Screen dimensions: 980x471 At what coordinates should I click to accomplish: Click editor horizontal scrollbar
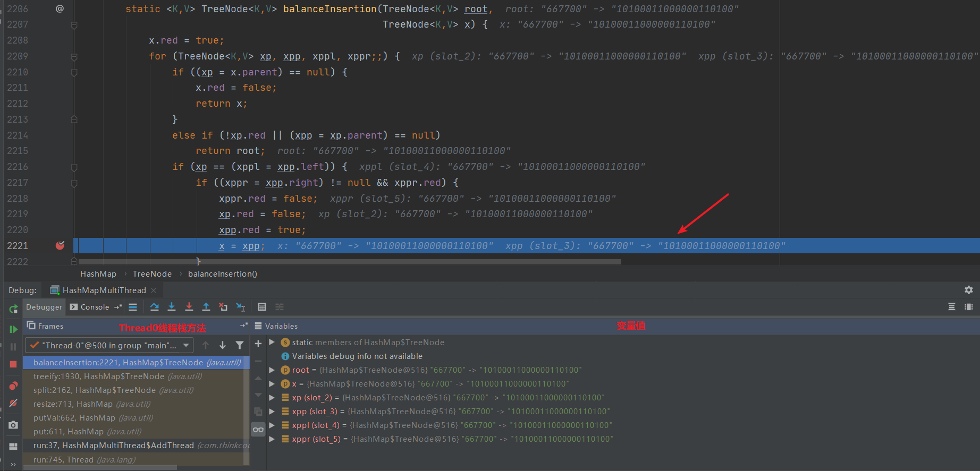click(350, 261)
